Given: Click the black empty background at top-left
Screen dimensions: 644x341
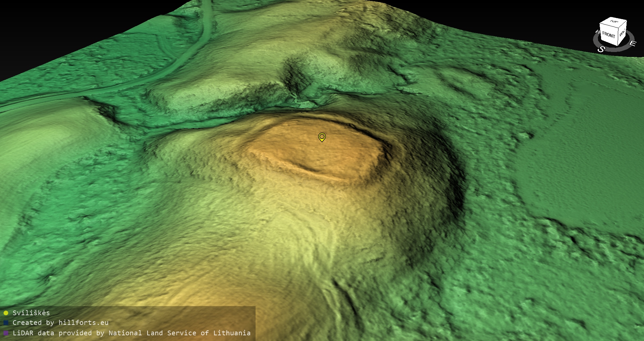Looking at the screenshot, I should (x=50, y=27).
